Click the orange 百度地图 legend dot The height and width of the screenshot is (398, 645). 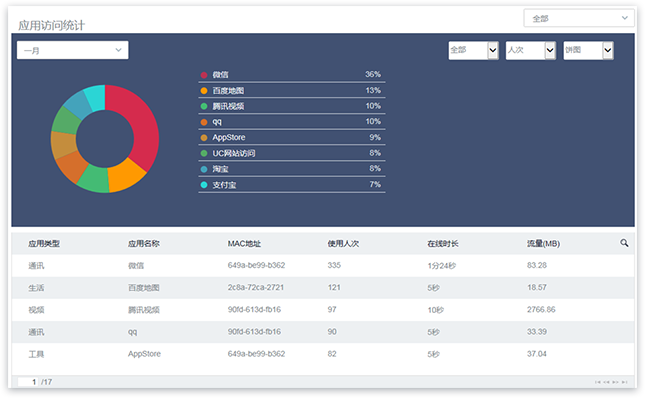[204, 90]
